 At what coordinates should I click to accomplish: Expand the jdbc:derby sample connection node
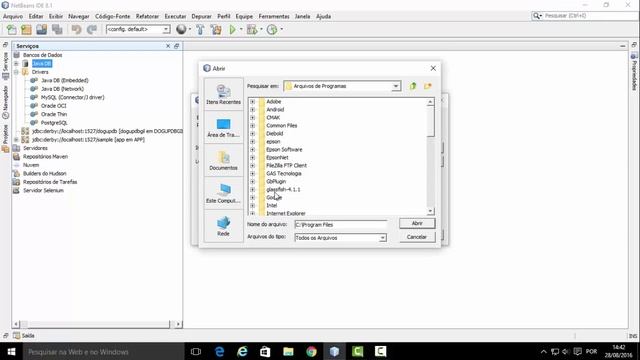(x=16, y=140)
